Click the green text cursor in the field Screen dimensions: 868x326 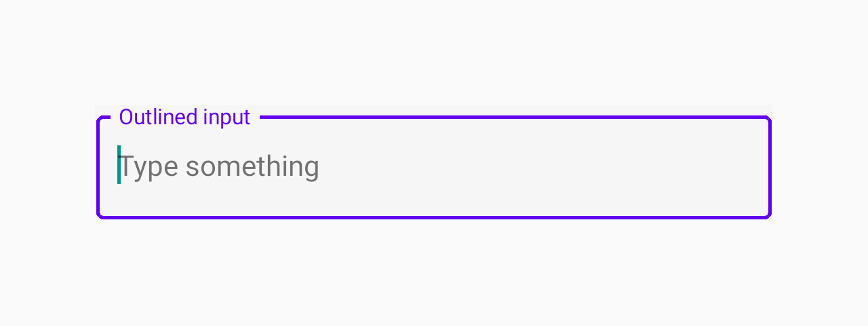pyautogui.click(x=119, y=164)
